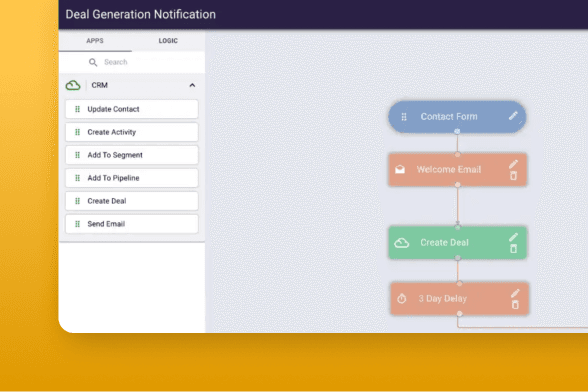Screen dimensions: 588x392
Task: Click the green CRM cloud icon
Action: (x=73, y=85)
